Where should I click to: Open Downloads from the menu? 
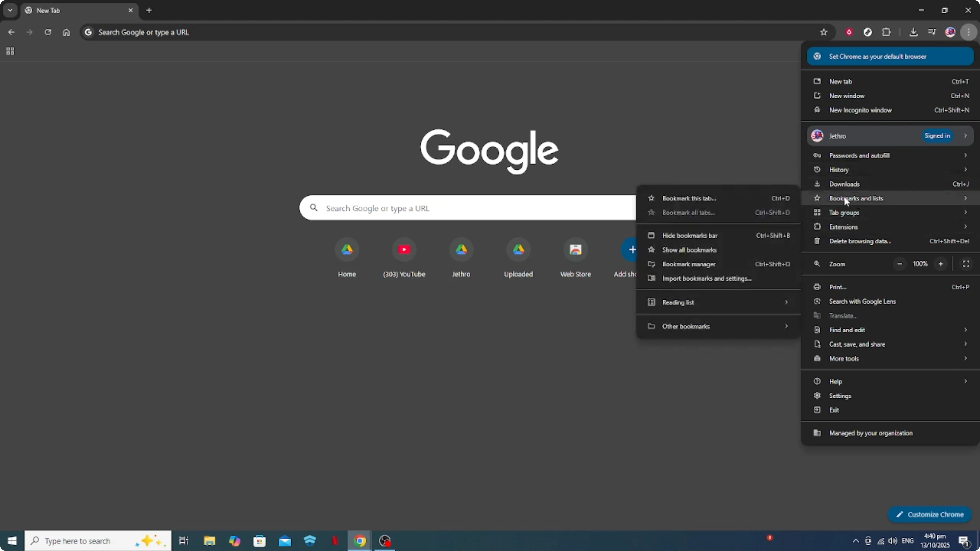[890, 184]
